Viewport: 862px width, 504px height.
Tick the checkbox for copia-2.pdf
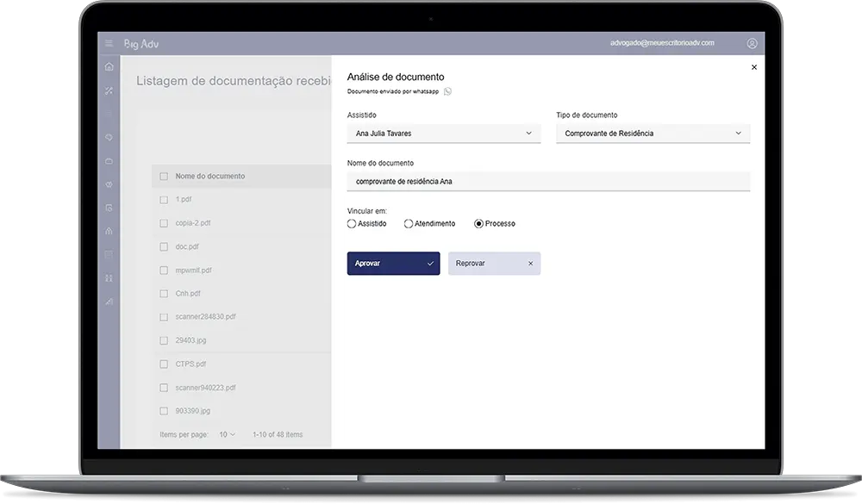point(164,223)
